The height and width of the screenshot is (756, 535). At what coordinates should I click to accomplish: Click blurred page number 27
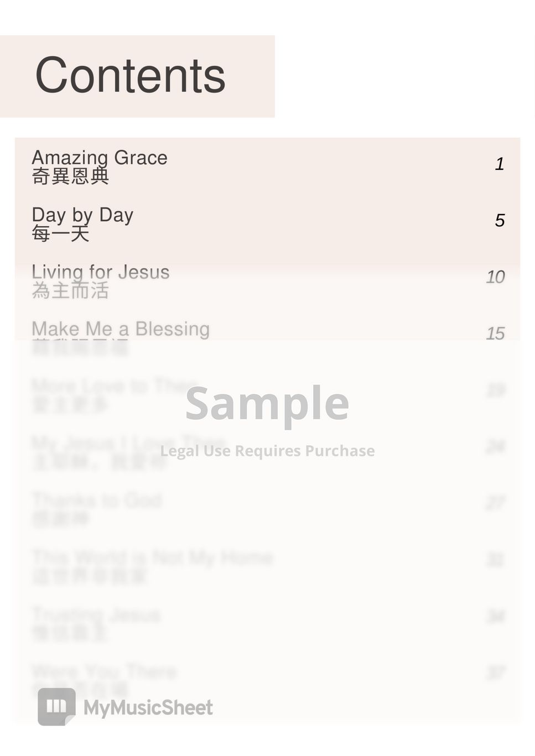(x=495, y=503)
